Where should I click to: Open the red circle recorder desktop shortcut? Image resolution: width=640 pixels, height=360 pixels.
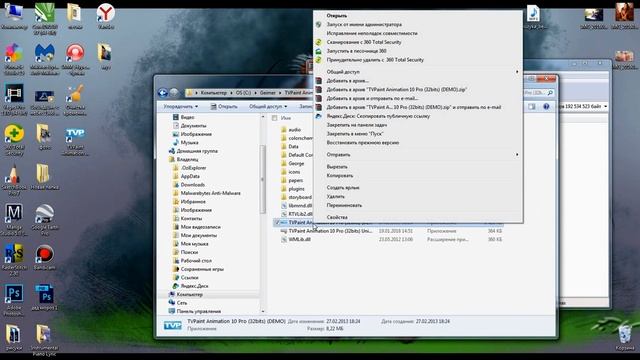coord(76,59)
